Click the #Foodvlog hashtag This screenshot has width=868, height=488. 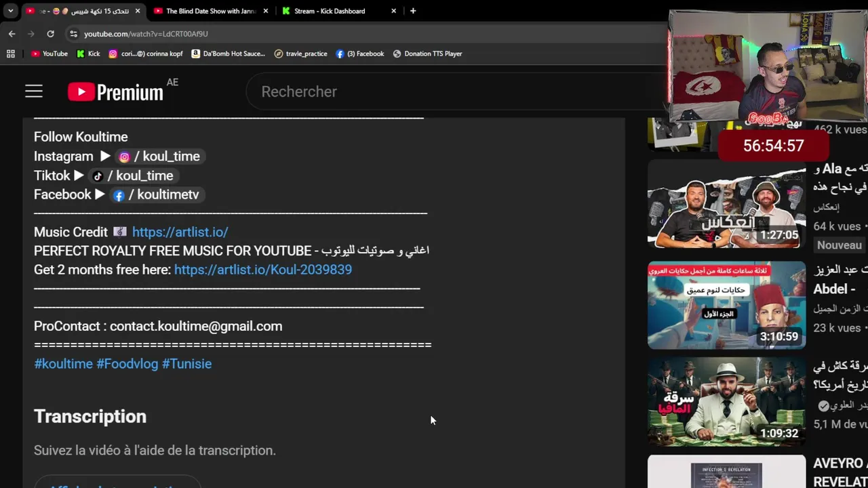coord(127,364)
